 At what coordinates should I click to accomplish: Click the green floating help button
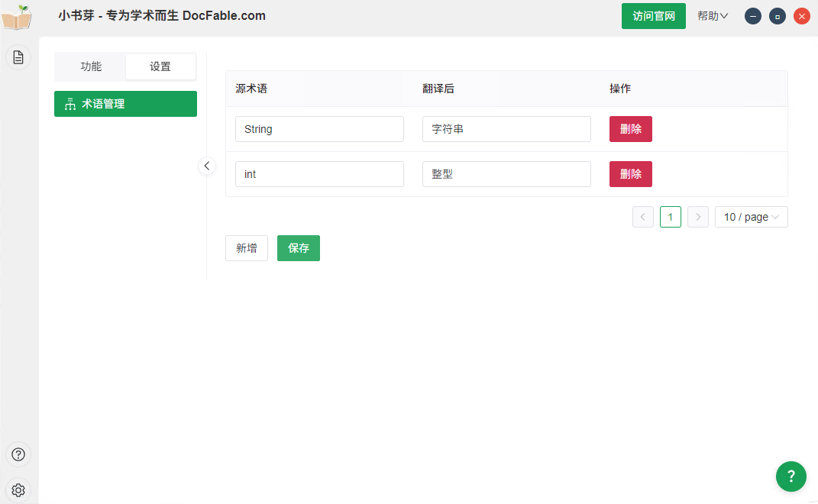pos(791,477)
